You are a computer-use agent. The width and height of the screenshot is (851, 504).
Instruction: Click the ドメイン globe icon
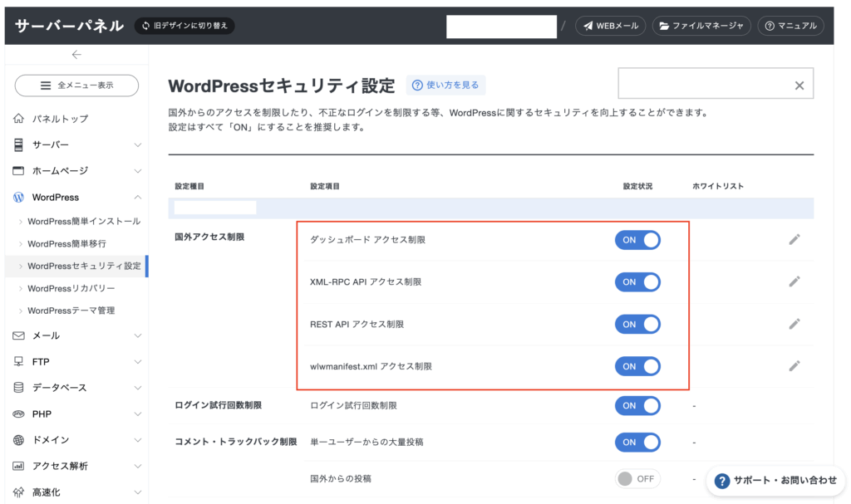(x=18, y=439)
